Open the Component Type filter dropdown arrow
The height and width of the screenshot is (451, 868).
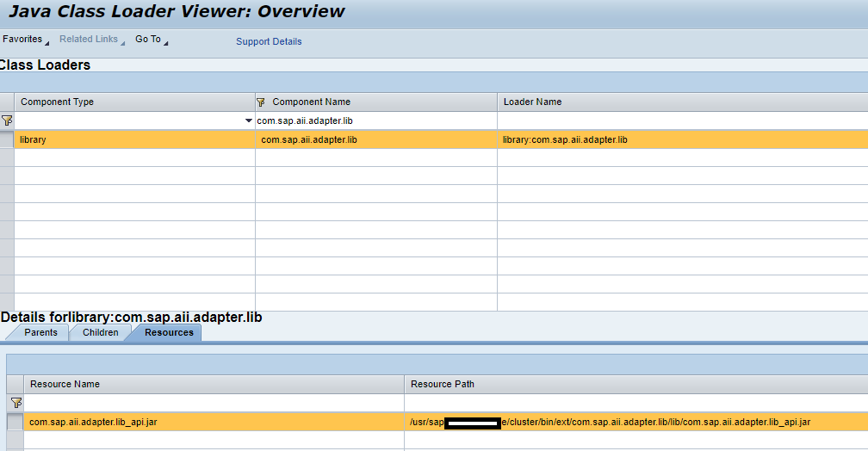(249, 121)
